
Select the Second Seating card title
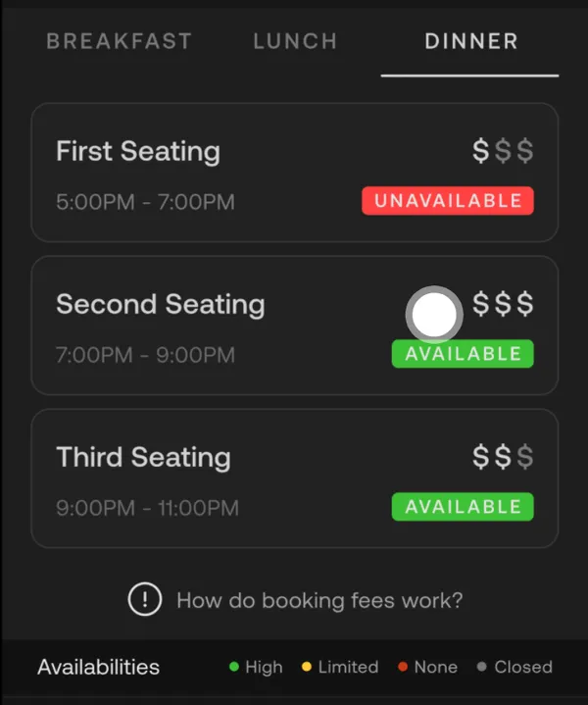pyautogui.click(x=161, y=304)
